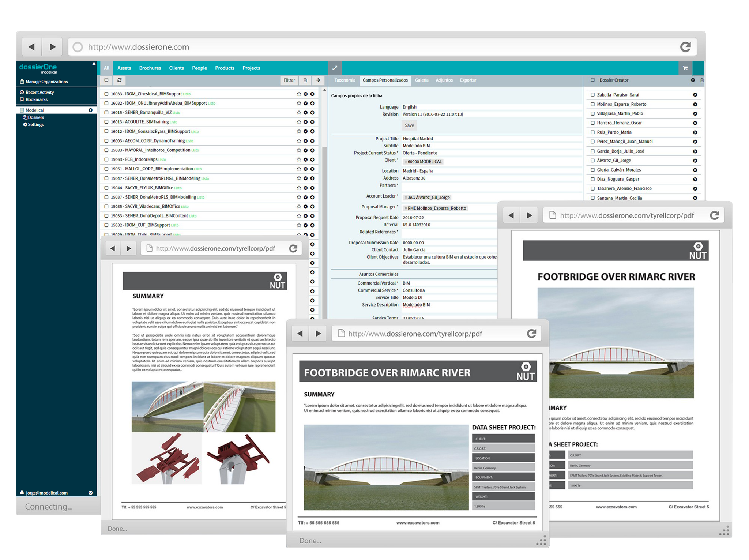The image size is (749, 560).
Task: Check the 16032 IDOM_ONULibraryAddisAbeba row
Action: pos(106,103)
